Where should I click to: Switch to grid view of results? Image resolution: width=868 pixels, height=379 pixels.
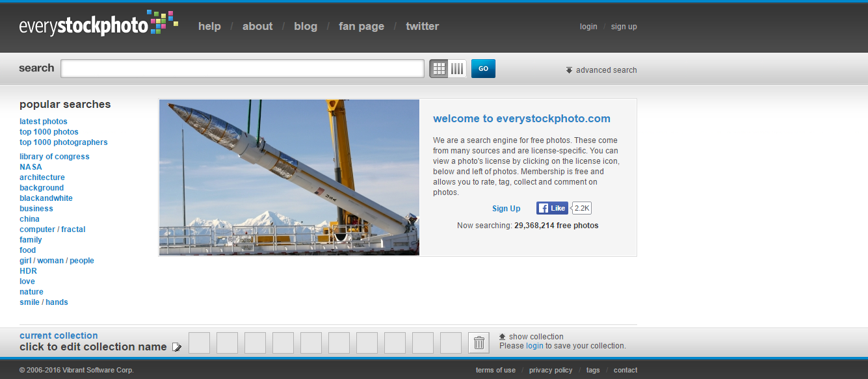(439, 68)
